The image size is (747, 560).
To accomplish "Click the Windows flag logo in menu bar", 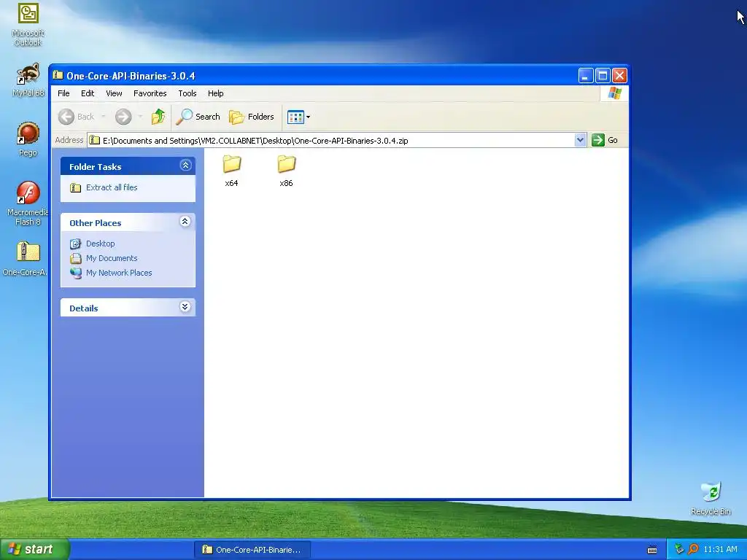I will (614, 93).
